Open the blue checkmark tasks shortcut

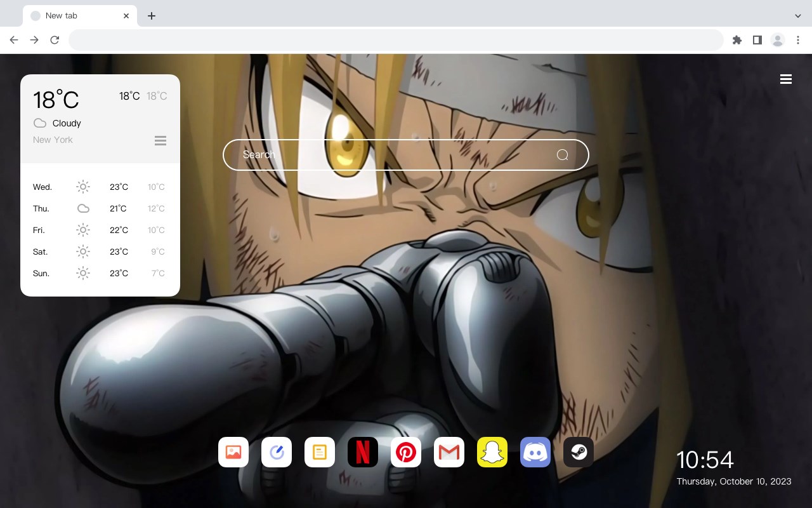pos(277,452)
